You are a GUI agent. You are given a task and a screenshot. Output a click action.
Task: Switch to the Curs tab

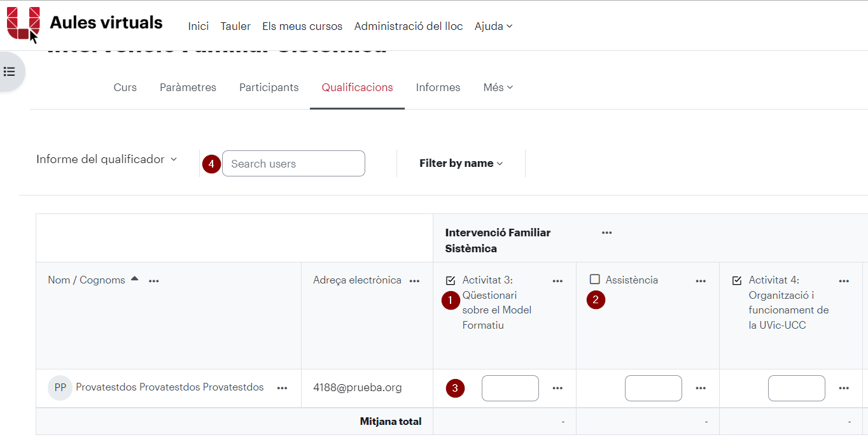125,87
